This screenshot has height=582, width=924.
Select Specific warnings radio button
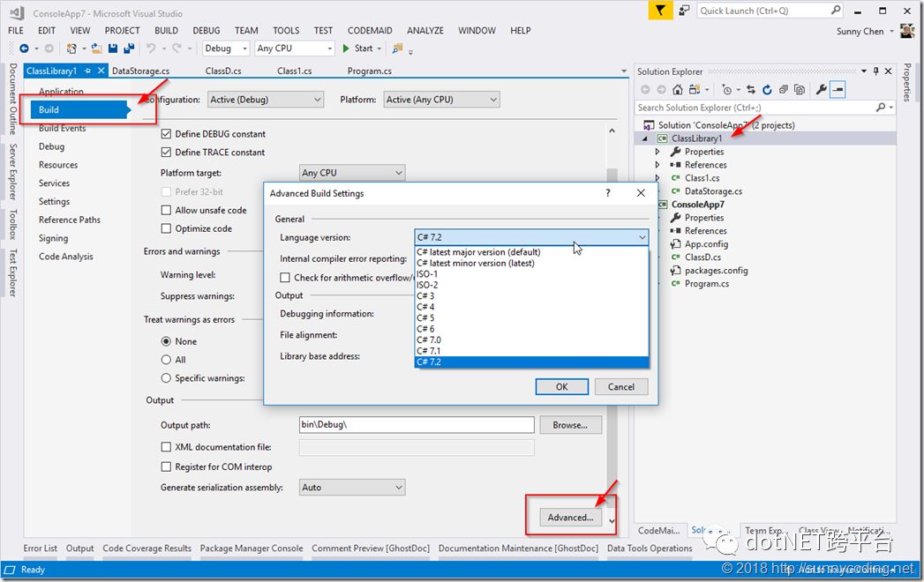click(166, 377)
